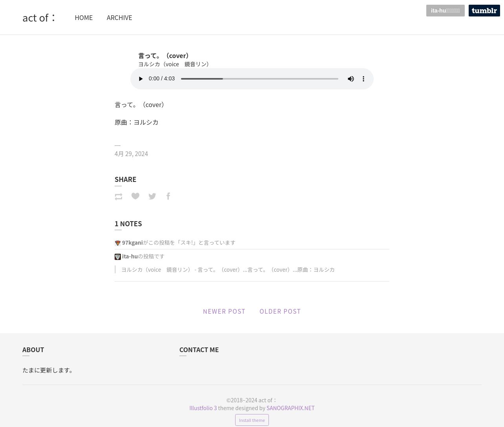
Task: Open the ita-hu avatar in notes
Action: coord(117,257)
